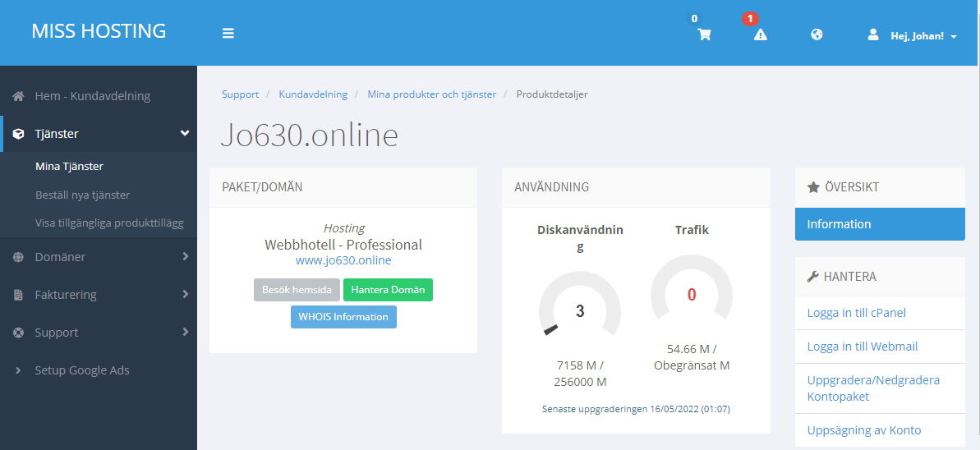
Task: Click the Besök hemsida button
Action: [x=297, y=290]
